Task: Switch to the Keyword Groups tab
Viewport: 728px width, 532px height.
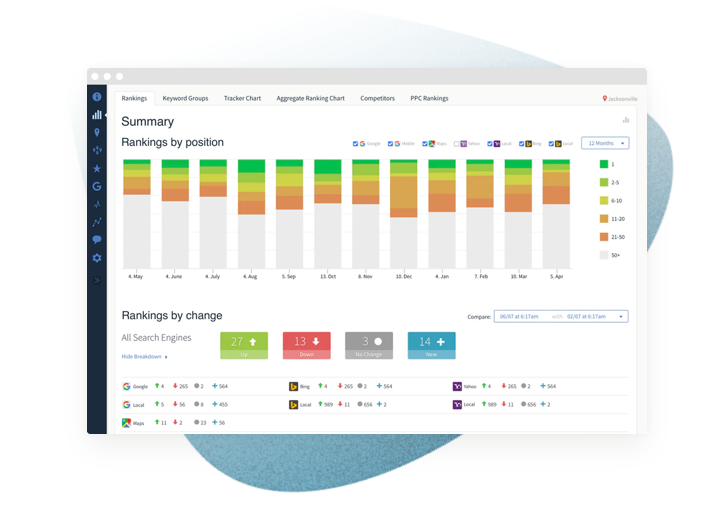Action: coord(185,99)
